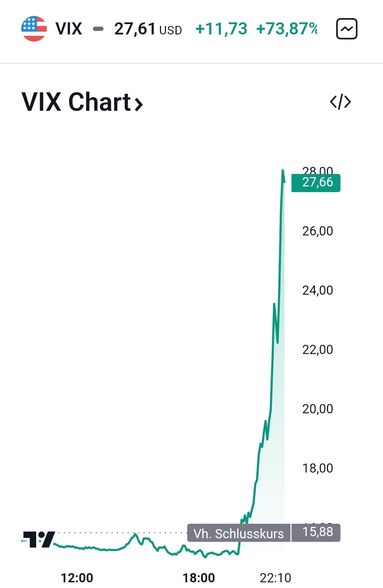
Task: Click the +11,73 price change
Action: point(221,29)
